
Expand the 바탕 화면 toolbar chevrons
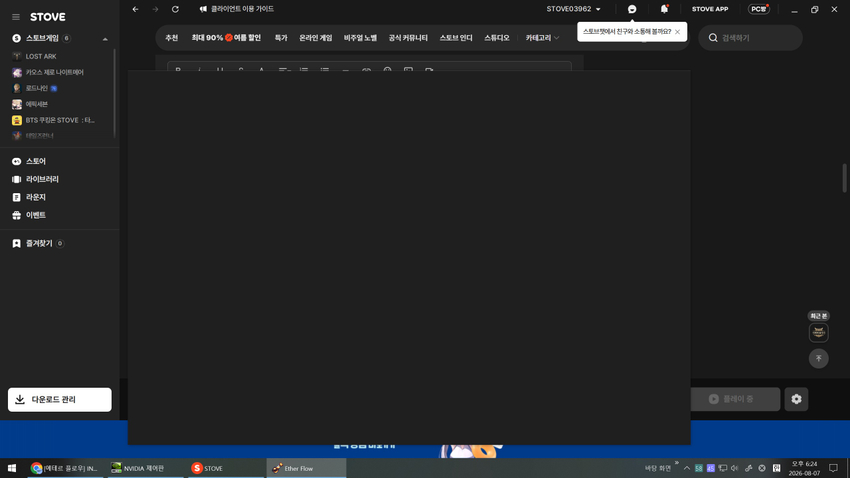tap(677, 462)
